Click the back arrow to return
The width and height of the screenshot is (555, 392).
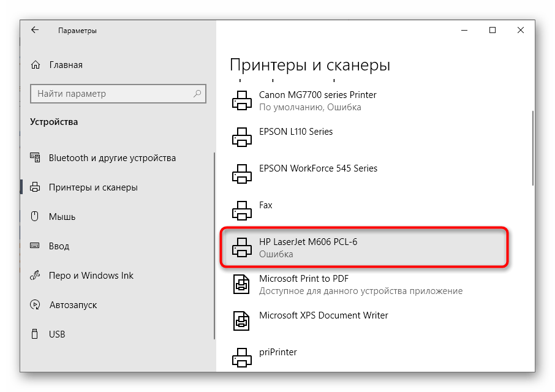34,29
